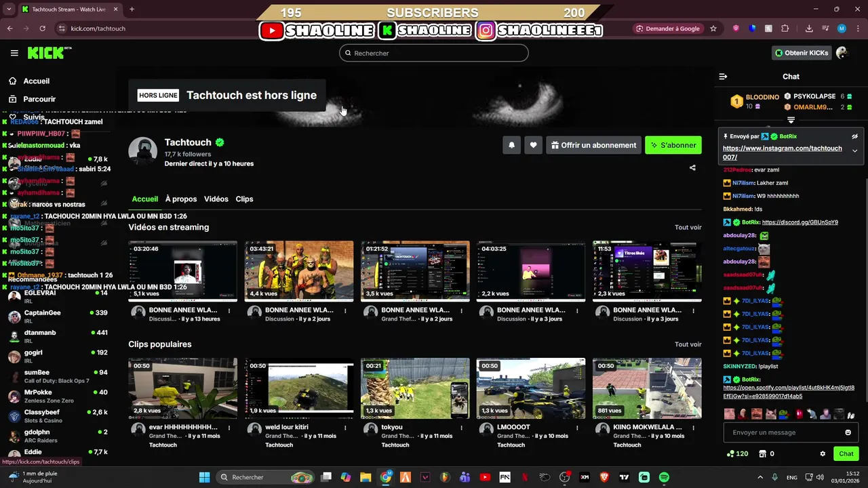The height and width of the screenshot is (488, 868).
Task: Open options for the 03:43:21 stream video
Action: pos(345,310)
